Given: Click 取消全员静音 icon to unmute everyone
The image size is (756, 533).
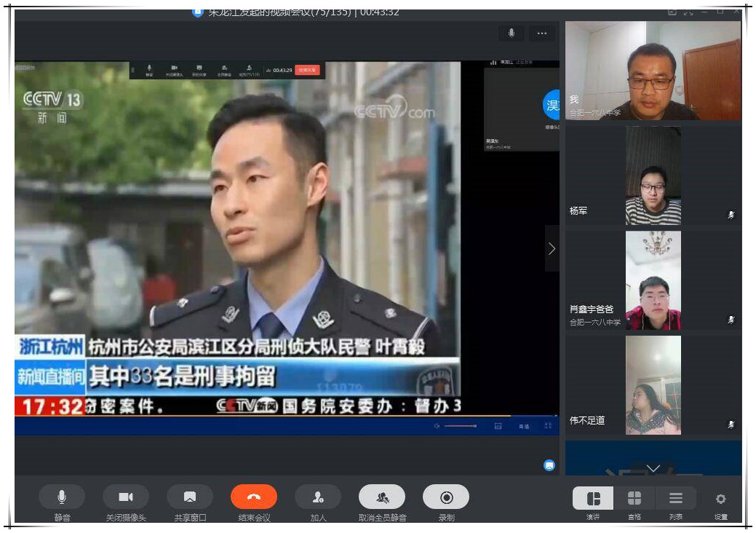Looking at the screenshot, I should 381,497.
